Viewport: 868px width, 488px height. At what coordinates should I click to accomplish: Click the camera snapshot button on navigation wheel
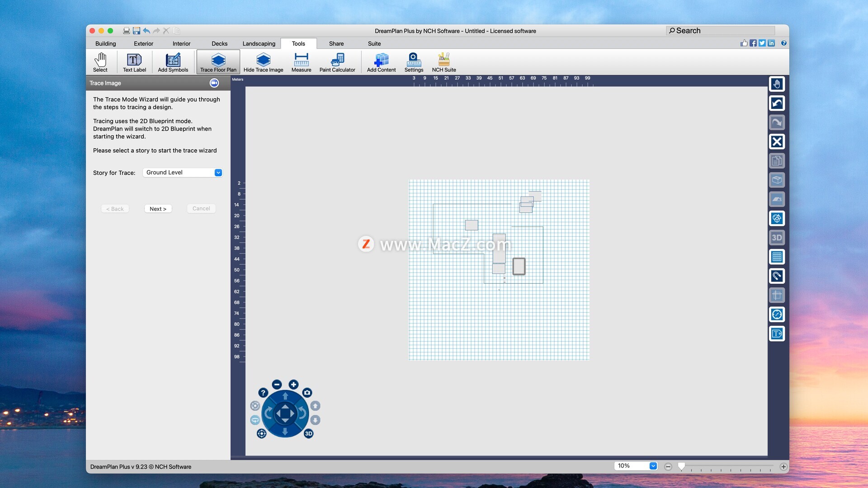click(x=307, y=393)
